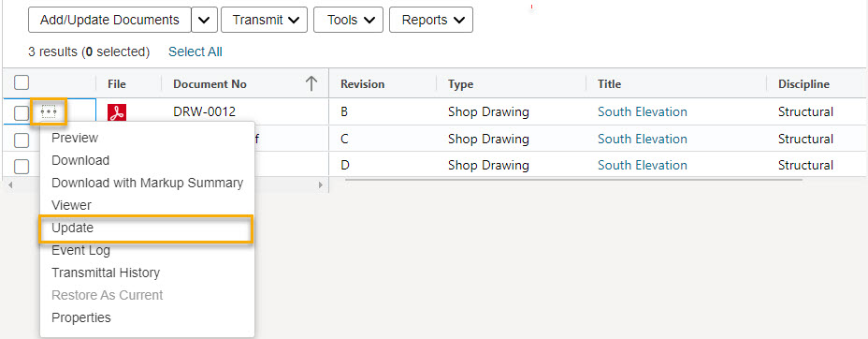The width and height of the screenshot is (868, 339).
Task: Open the PDF file icon for DRW-0012
Action: (117, 112)
